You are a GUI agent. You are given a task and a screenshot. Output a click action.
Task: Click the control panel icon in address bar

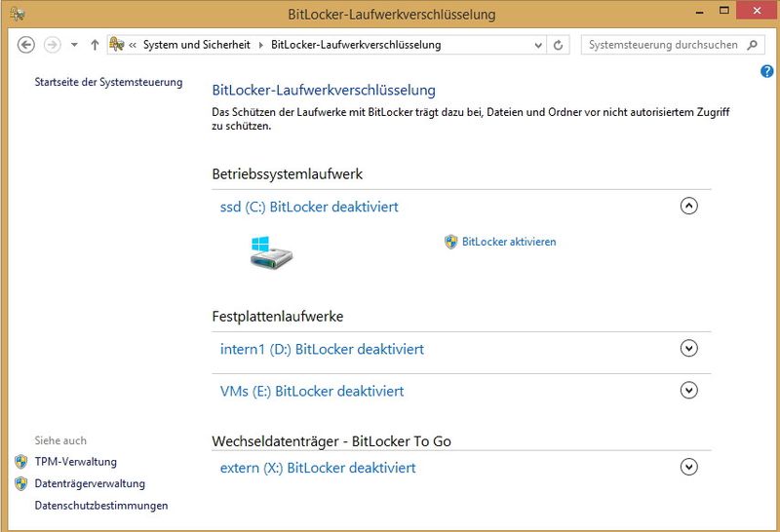(x=116, y=44)
